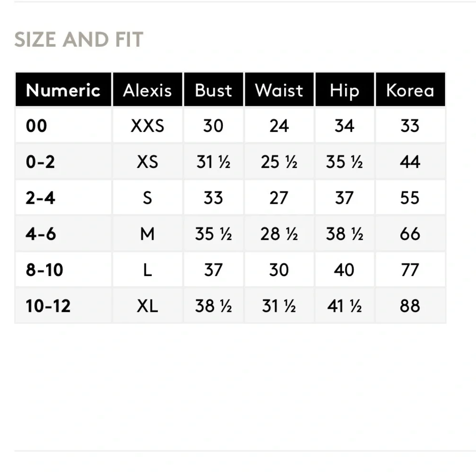
Task: Click the XXS Alexis size cell
Action: click(148, 125)
